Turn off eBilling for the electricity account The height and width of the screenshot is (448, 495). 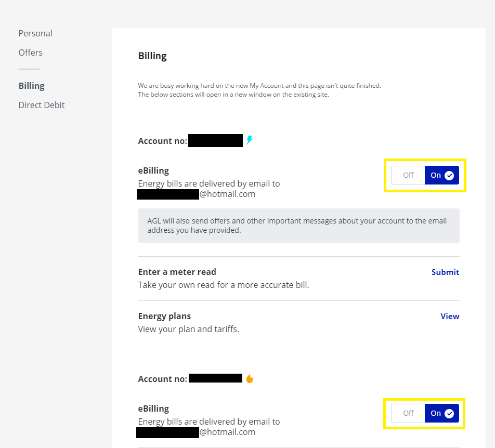(x=408, y=176)
